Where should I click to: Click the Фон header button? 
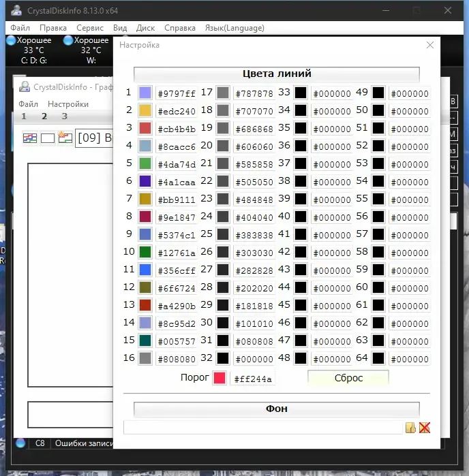(x=277, y=409)
